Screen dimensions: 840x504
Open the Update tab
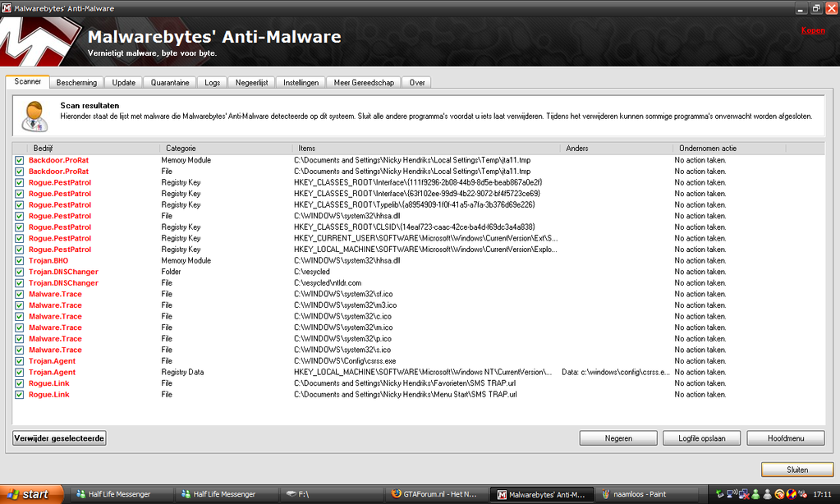pyautogui.click(x=124, y=82)
